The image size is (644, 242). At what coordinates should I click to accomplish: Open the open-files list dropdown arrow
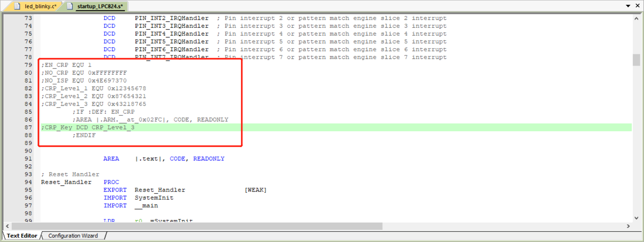[x=628, y=6]
